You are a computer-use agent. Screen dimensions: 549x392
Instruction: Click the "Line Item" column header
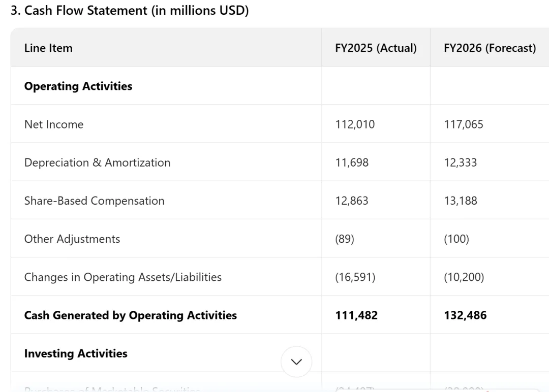coord(48,48)
